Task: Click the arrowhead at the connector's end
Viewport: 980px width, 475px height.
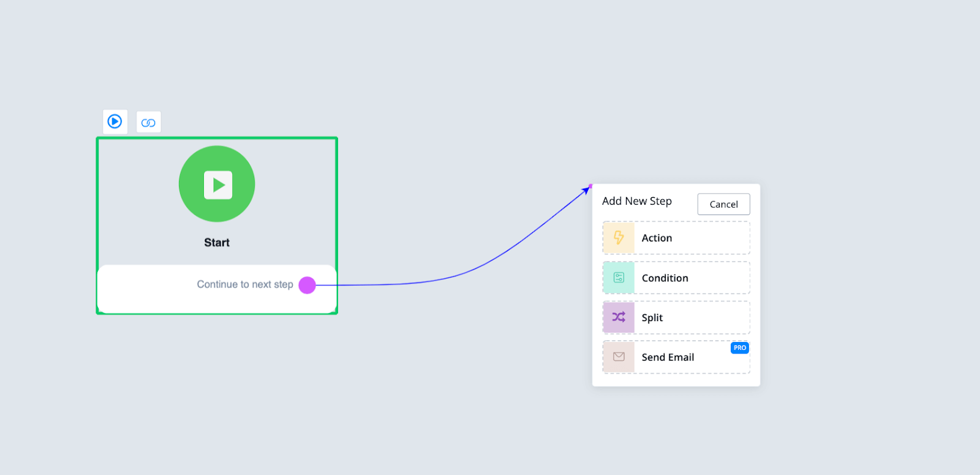Action: click(x=586, y=190)
